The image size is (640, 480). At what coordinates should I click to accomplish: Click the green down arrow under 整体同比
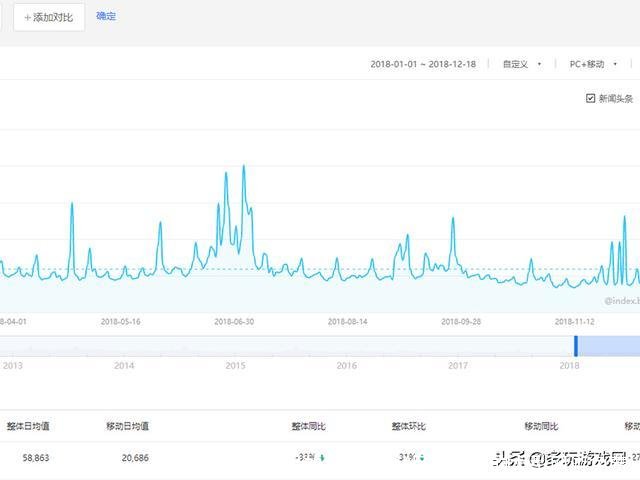322,458
